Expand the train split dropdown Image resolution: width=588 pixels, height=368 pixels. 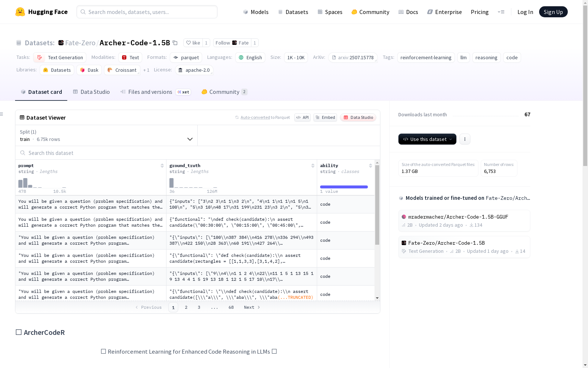pyautogui.click(x=107, y=135)
